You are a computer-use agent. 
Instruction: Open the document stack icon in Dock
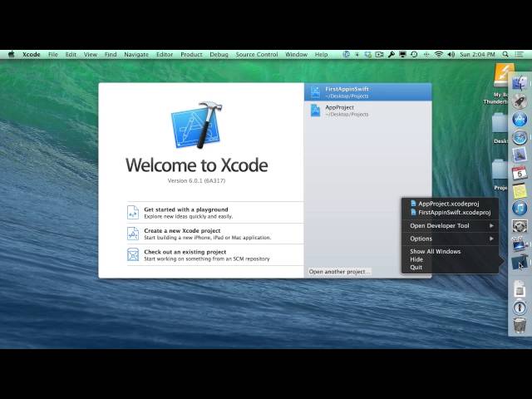(x=520, y=288)
